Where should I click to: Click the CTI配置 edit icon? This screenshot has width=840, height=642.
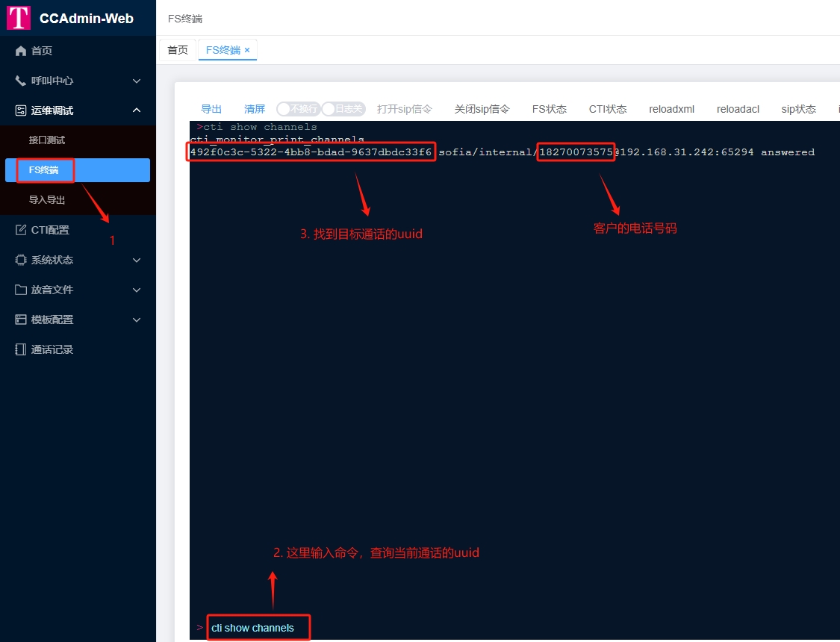[21, 230]
